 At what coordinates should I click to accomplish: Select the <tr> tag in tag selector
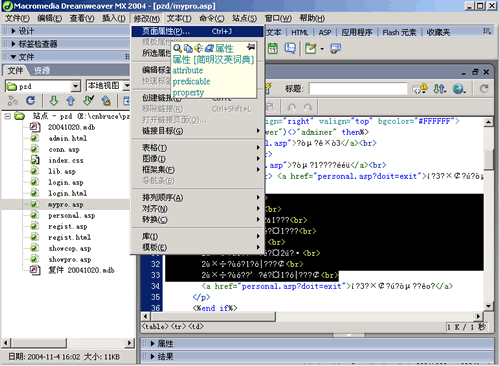pyautogui.click(x=179, y=326)
